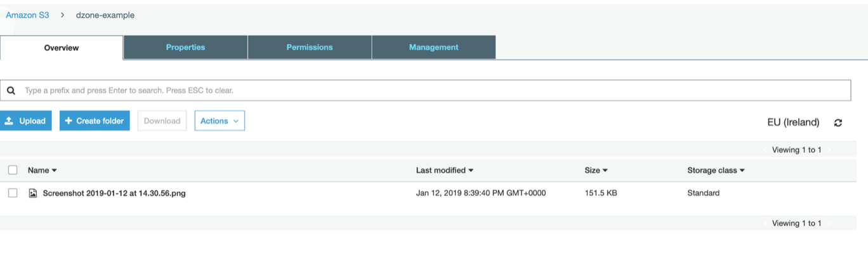Sort by Storage class column
This screenshot has height=255, width=868.
tap(715, 170)
